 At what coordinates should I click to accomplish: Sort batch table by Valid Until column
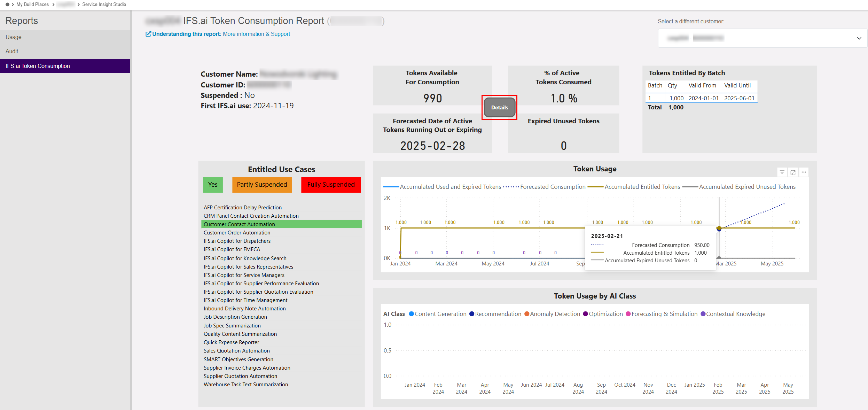(737, 85)
